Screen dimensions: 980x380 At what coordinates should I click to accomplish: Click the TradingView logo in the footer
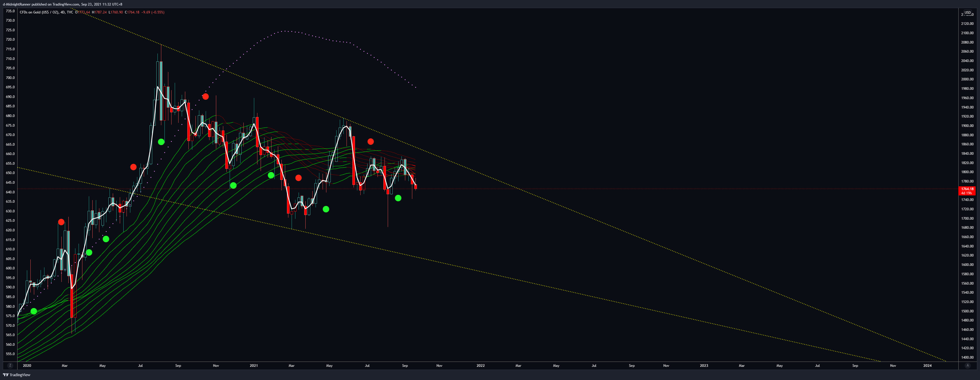[x=17, y=375]
